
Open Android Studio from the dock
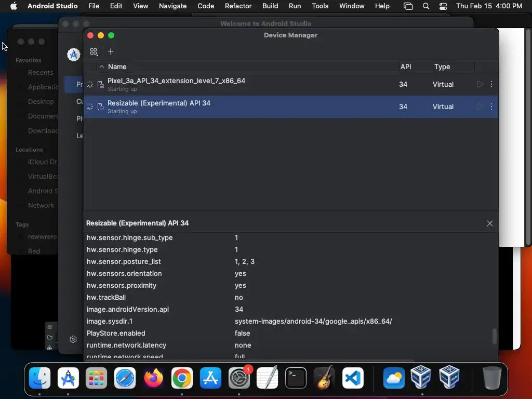(x=68, y=378)
